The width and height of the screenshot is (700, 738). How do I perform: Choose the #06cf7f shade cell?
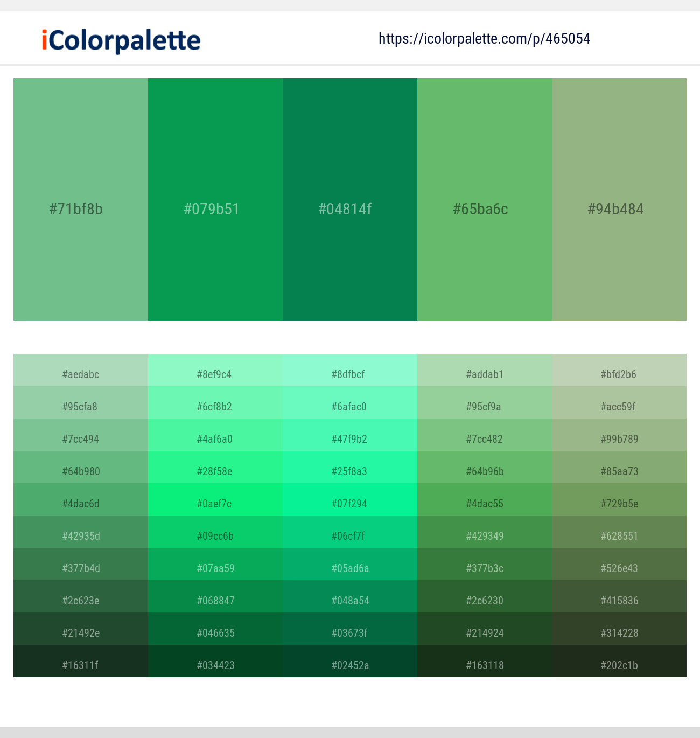pyautogui.click(x=350, y=532)
